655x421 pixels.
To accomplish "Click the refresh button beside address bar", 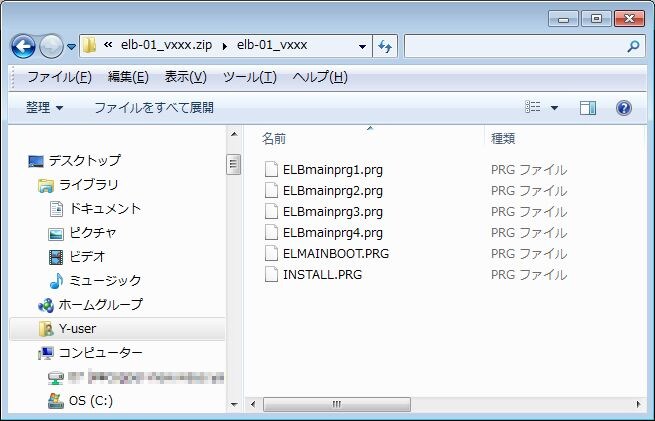I will [386, 46].
